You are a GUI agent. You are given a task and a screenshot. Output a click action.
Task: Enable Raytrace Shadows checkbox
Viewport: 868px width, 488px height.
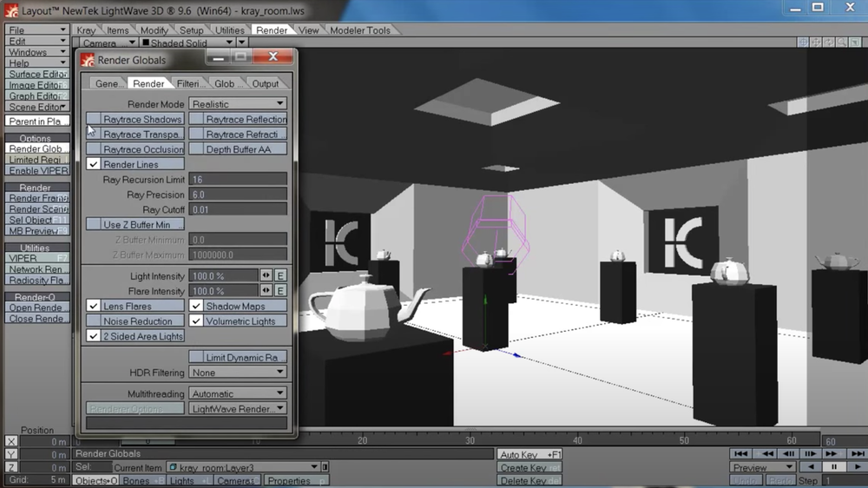tap(93, 119)
